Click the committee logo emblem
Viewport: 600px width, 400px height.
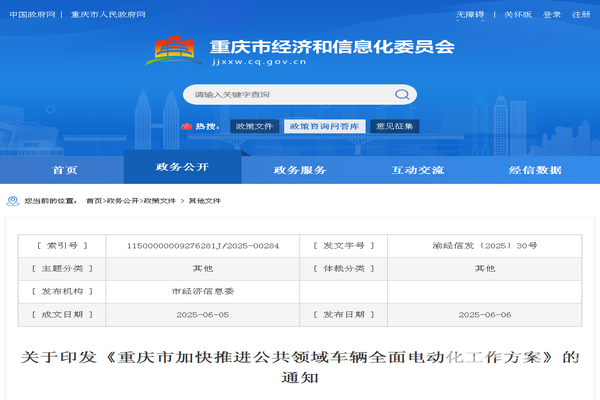pyautogui.click(x=175, y=50)
